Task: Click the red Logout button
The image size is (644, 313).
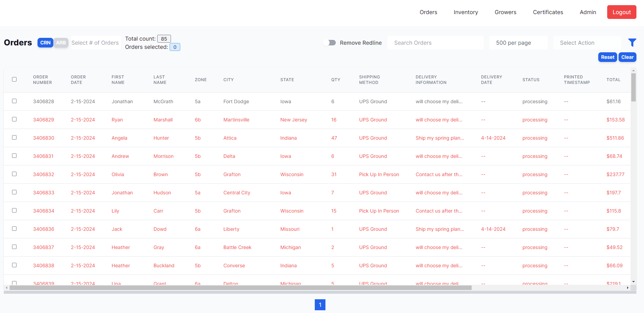Action: pyautogui.click(x=621, y=12)
